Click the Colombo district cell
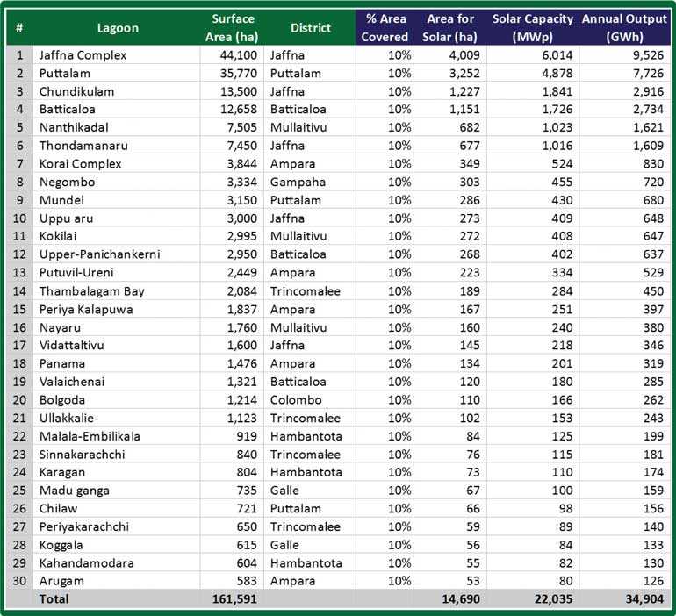Viewport: 676px width, 616px height. [310, 400]
